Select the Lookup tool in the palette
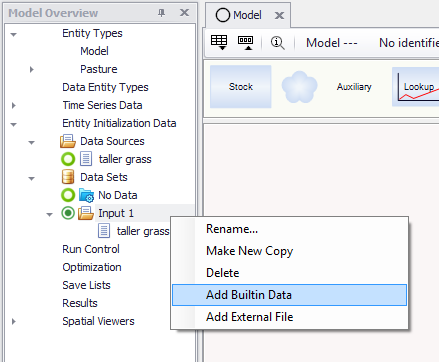This screenshot has width=439, height=362. point(416,87)
